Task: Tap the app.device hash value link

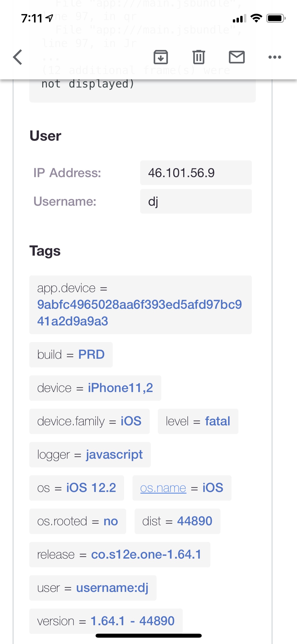Action: 139,313
